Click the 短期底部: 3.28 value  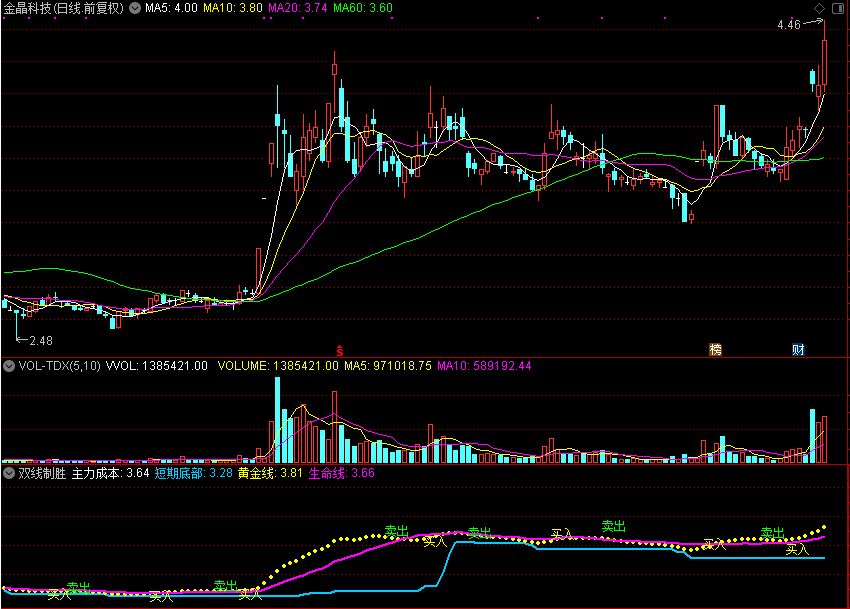pos(194,473)
